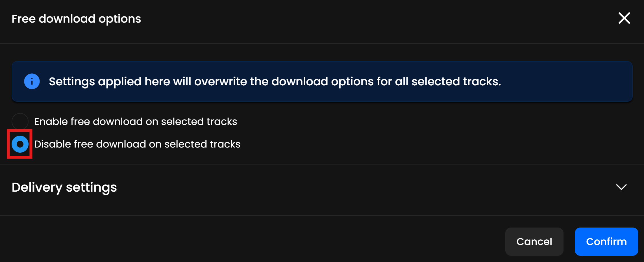
Task: Click the empty unselected radio circle
Action: pyautogui.click(x=20, y=122)
